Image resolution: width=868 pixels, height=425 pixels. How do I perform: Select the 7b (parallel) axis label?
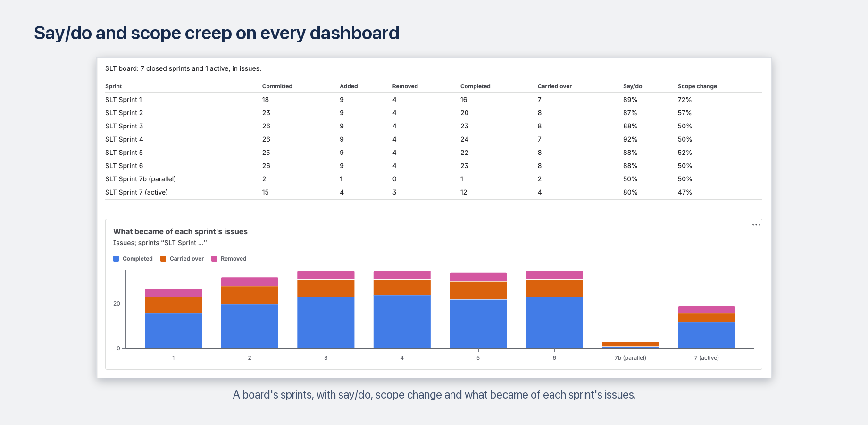tap(630, 358)
